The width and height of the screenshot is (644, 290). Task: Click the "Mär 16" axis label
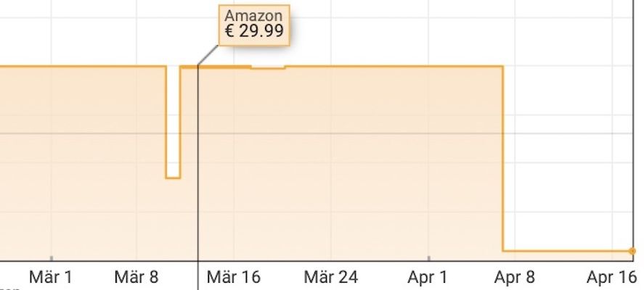click(233, 277)
